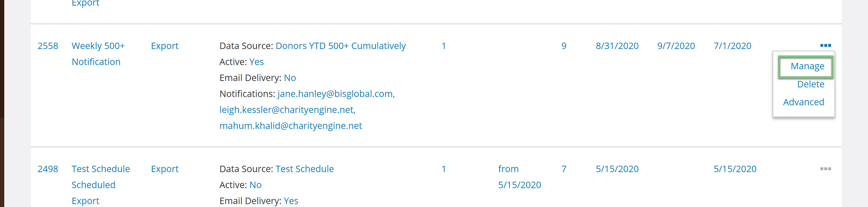
Task: Select Advanced in the actions menu
Action: [x=803, y=102]
